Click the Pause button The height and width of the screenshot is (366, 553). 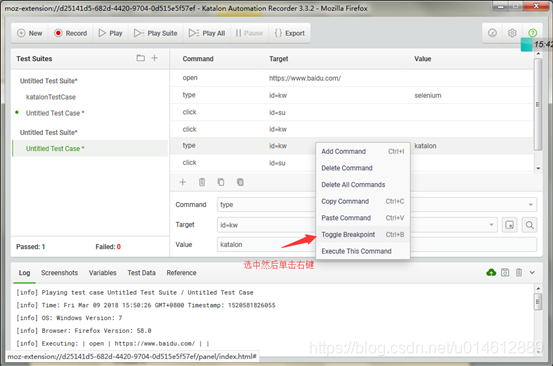(249, 33)
